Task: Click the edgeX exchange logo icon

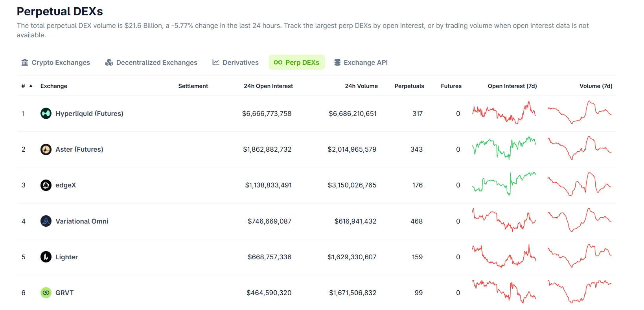Action: (46, 185)
